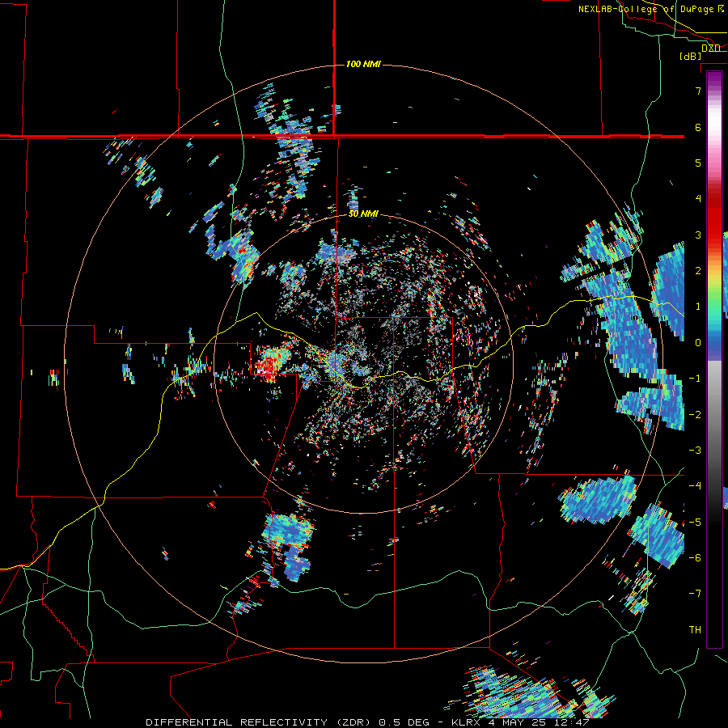This screenshot has width=728, height=728.
Task: Click the [dB] unit label
Action: tap(691, 56)
